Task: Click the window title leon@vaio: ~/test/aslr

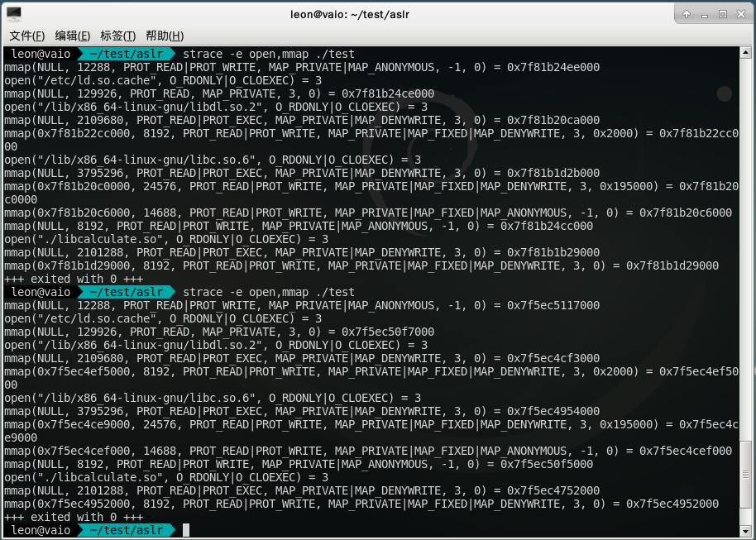Action: (350, 14)
